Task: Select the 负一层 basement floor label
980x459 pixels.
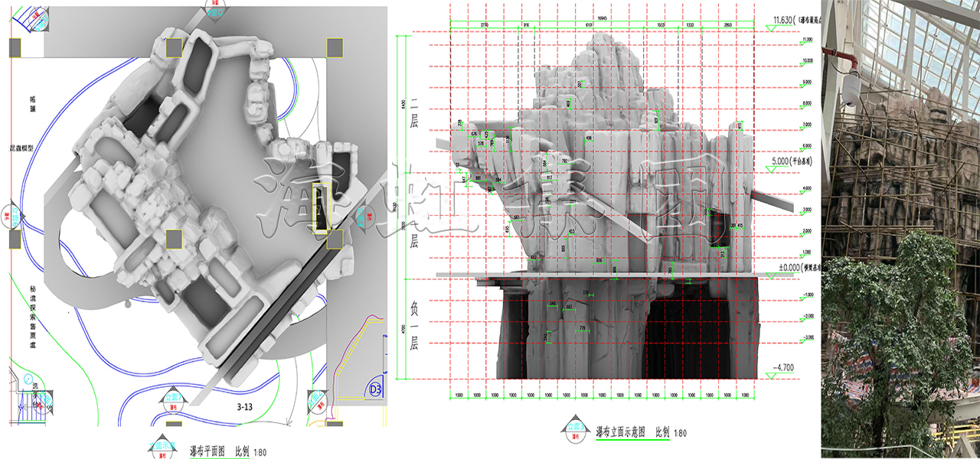Action: pos(414,327)
